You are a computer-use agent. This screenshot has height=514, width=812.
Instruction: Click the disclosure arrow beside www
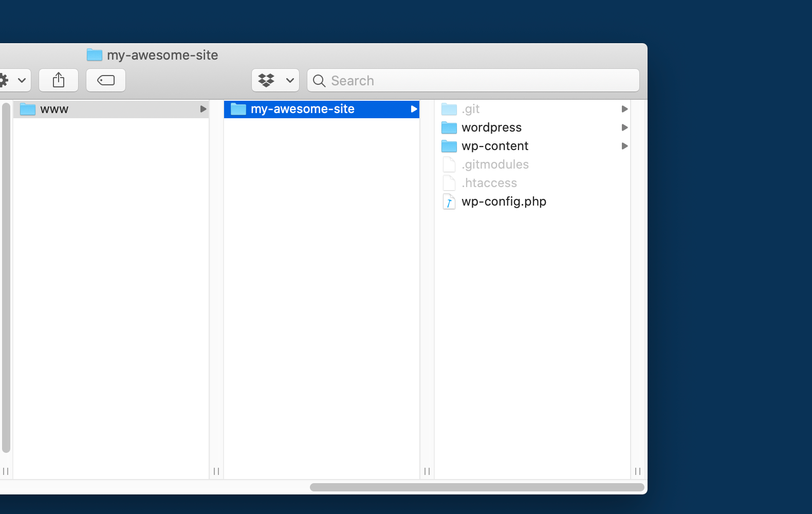(x=203, y=109)
